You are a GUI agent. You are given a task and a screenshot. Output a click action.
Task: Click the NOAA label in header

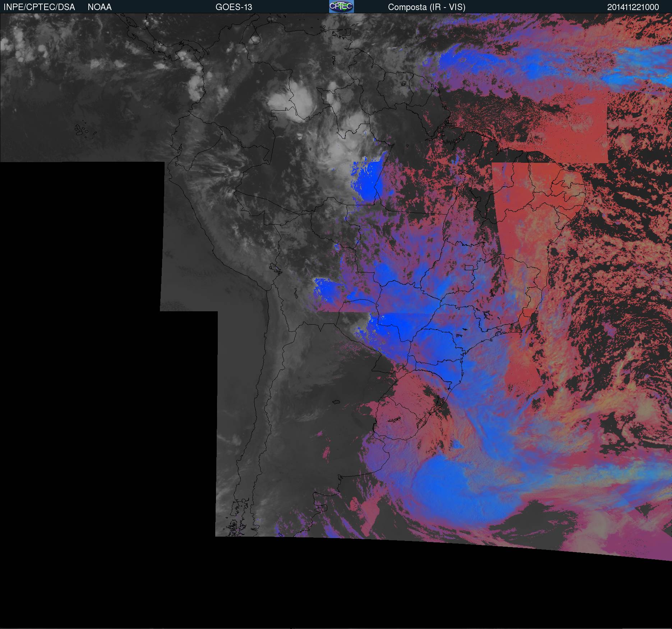tap(100, 7)
